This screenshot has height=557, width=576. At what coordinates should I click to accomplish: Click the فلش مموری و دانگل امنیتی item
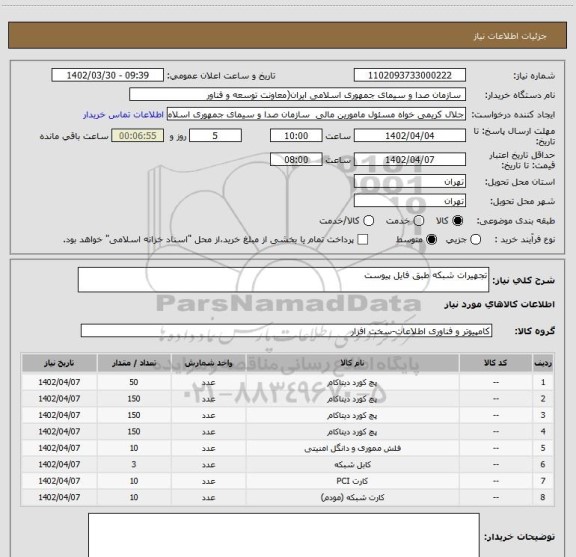(352, 448)
